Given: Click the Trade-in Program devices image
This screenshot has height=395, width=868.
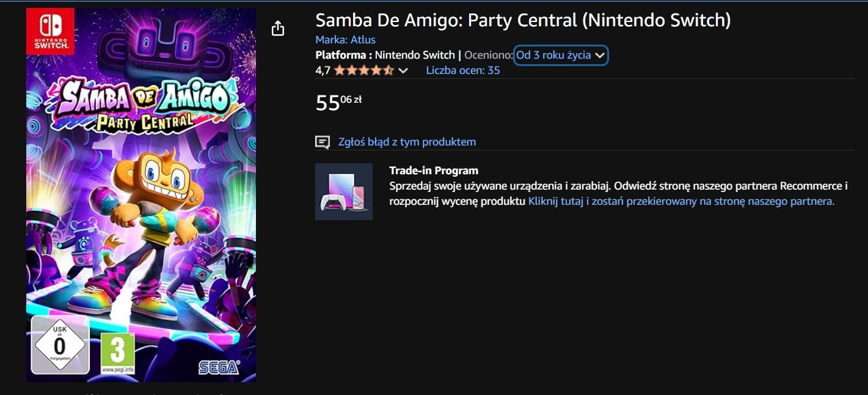Looking at the screenshot, I should point(344,191).
